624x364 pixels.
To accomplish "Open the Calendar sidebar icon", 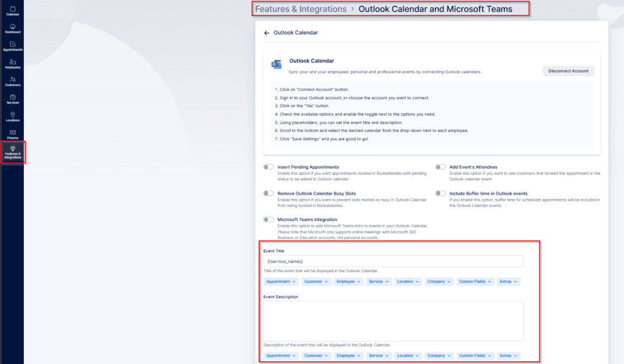I will 12,11.
